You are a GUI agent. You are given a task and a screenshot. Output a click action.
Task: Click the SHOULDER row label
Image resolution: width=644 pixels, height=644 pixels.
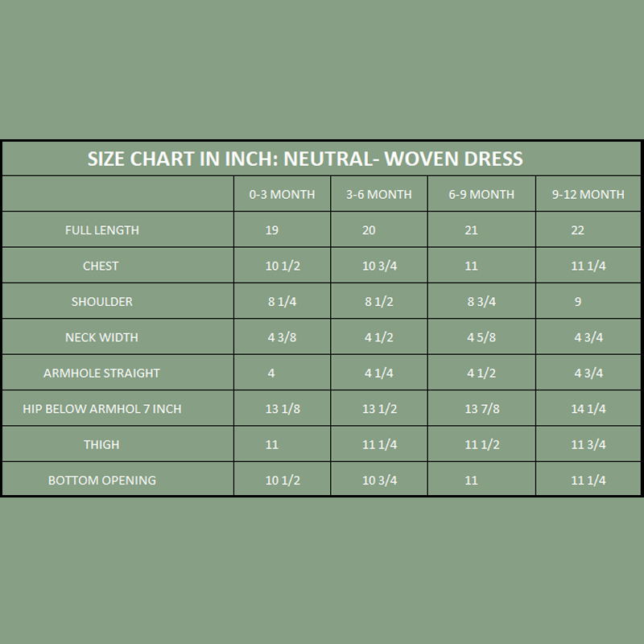coord(101,302)
